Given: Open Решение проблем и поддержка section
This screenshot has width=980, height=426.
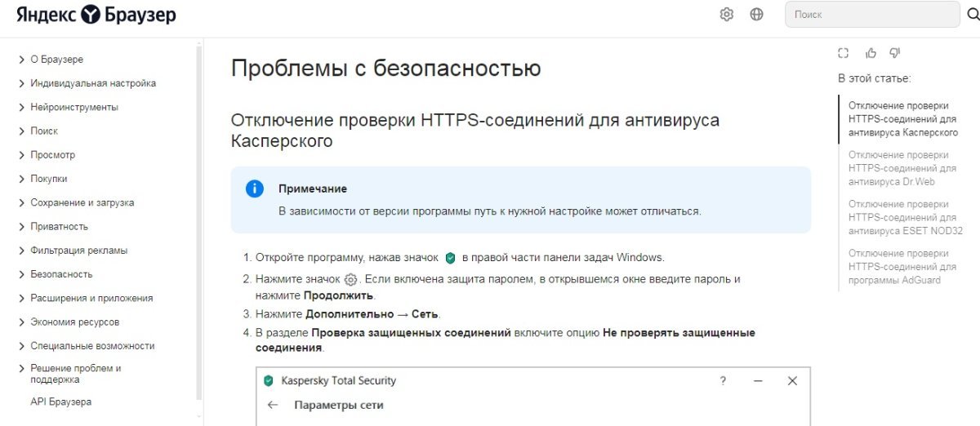Looking at the screenshot, I should 75,374.
